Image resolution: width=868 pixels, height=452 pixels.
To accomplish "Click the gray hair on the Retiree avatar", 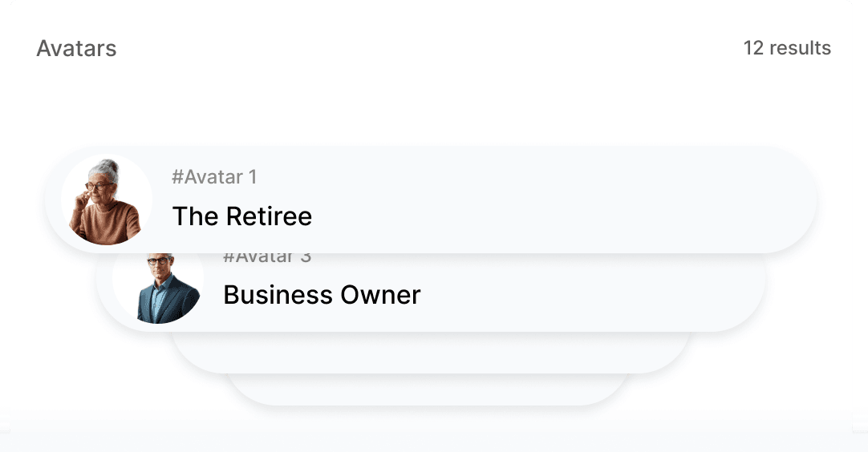I will coord(103,168).
